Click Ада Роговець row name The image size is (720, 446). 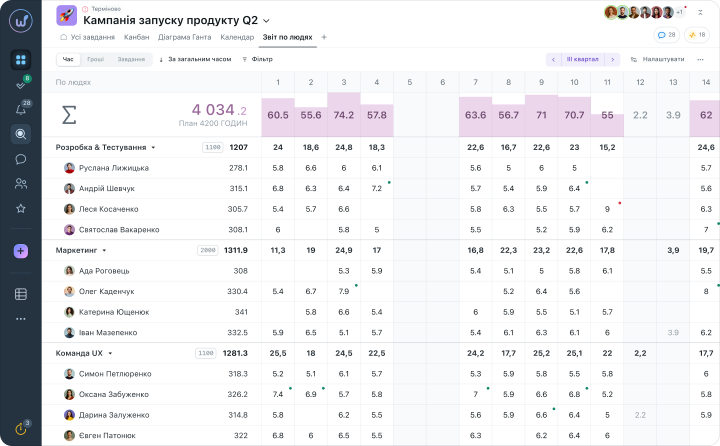pos(104,271)
